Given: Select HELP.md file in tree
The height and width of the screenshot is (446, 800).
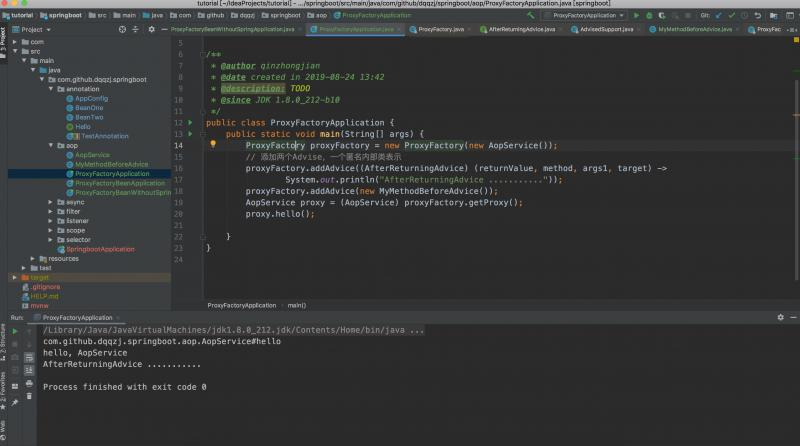Looking at the screenshot, I should point(44,296).
